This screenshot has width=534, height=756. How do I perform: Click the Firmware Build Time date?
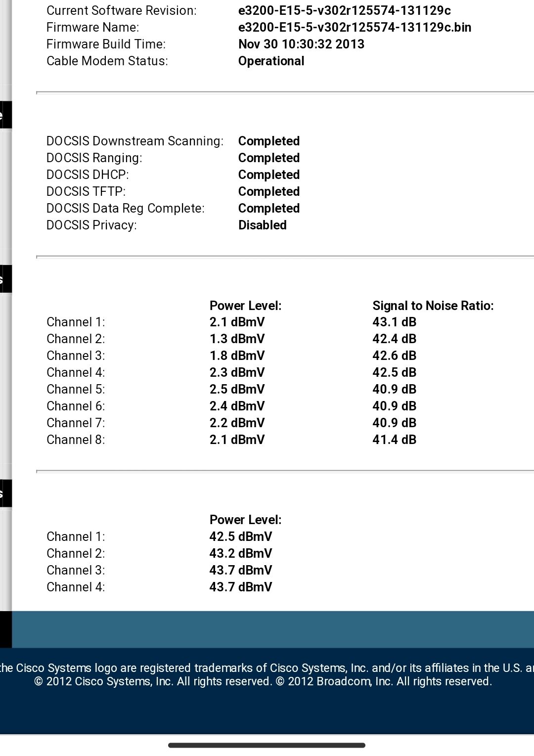tap(301, 44)
